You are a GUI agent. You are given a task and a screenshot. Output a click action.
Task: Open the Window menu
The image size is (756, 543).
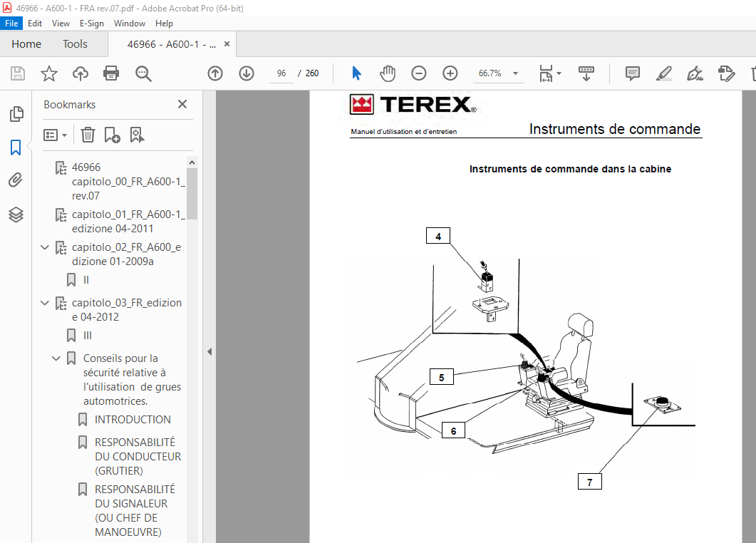129,23
